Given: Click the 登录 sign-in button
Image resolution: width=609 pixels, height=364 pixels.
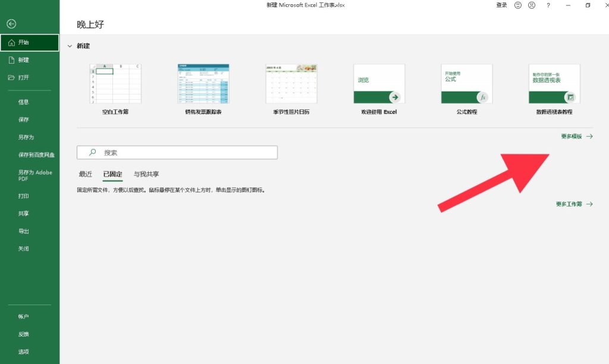Looking at the screenshot, I should (x=501, y=5).
